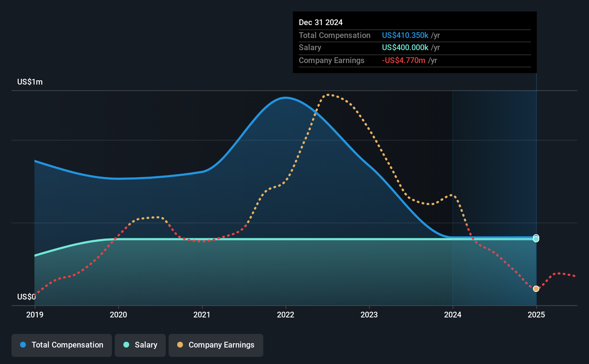Select the Salary data point marker at 2025
589x364 pixels.
[536, 239]
